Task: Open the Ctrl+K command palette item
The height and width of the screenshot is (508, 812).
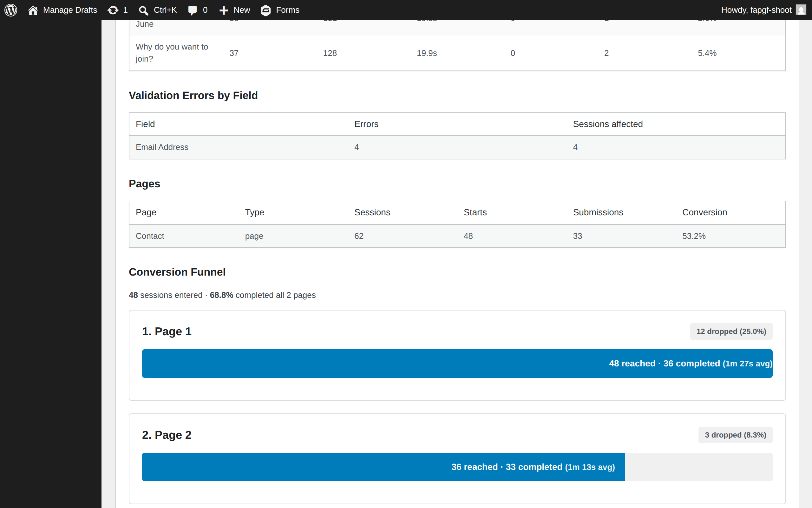Action: pyautogui.click(x=158, y=10)
